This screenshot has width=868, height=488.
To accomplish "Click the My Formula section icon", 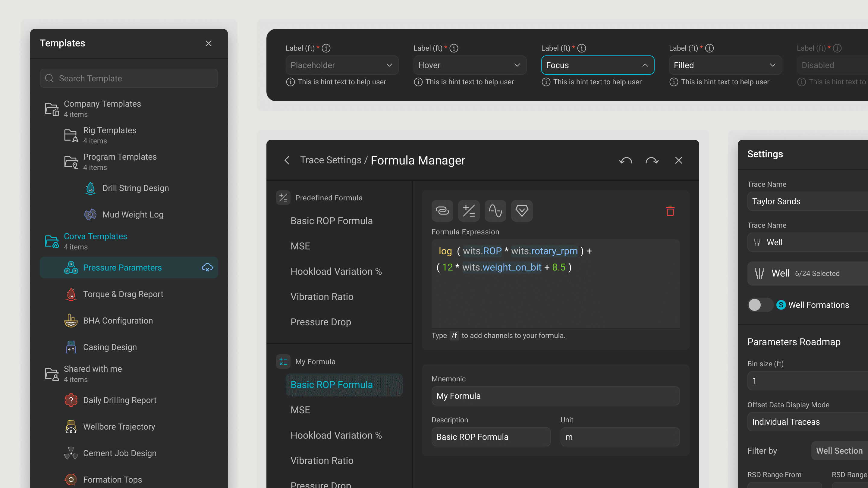I will tap(283, 362).
